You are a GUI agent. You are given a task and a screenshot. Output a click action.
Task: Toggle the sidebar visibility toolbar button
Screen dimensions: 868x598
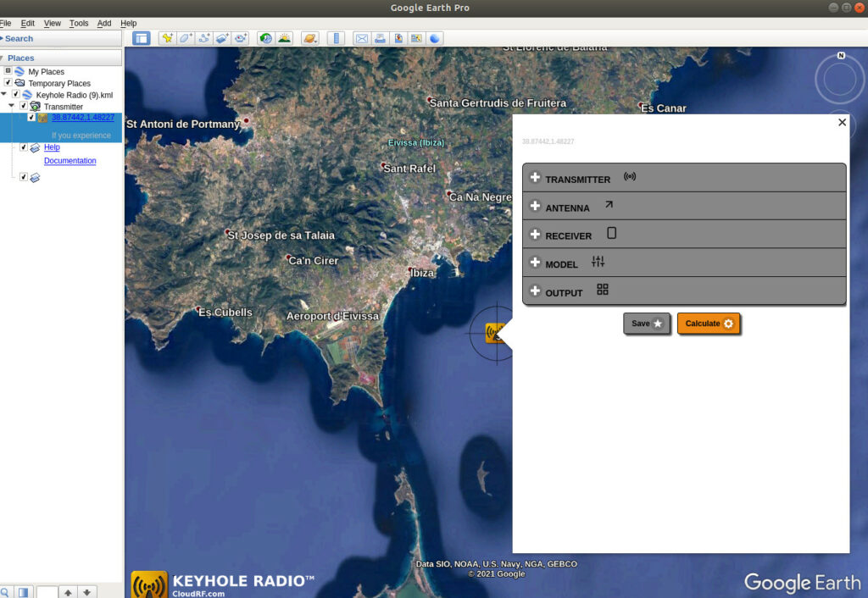tap(142, 38)
